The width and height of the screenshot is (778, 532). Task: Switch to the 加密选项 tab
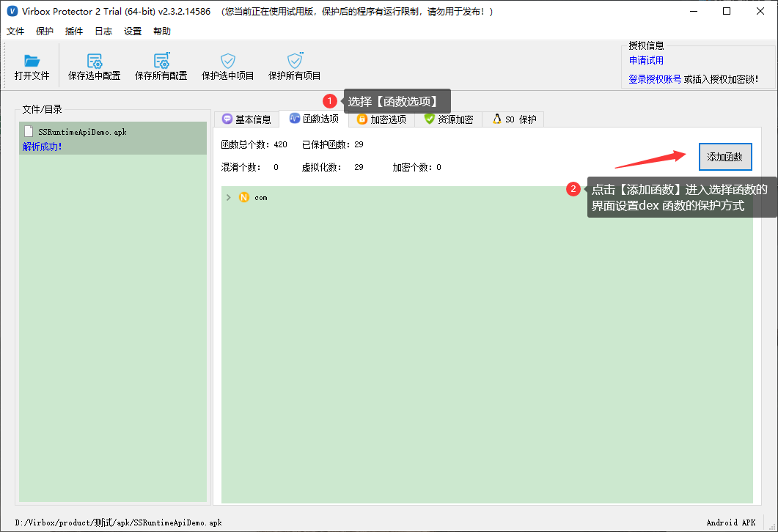coord(381,119)
